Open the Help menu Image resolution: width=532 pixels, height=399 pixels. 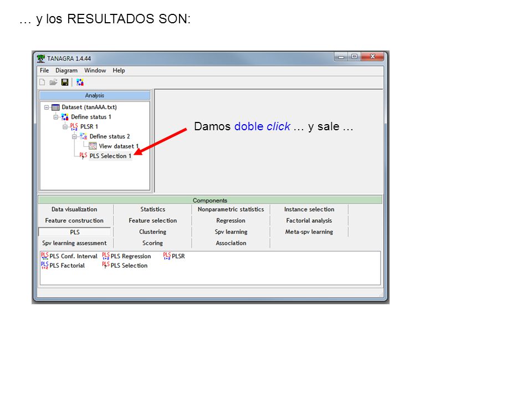tap(119, 70)
